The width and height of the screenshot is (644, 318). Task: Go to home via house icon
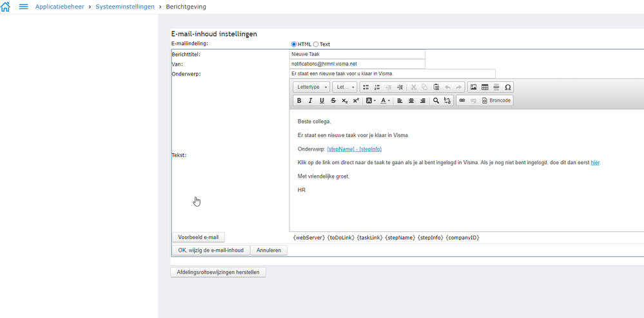pos(6,7)
